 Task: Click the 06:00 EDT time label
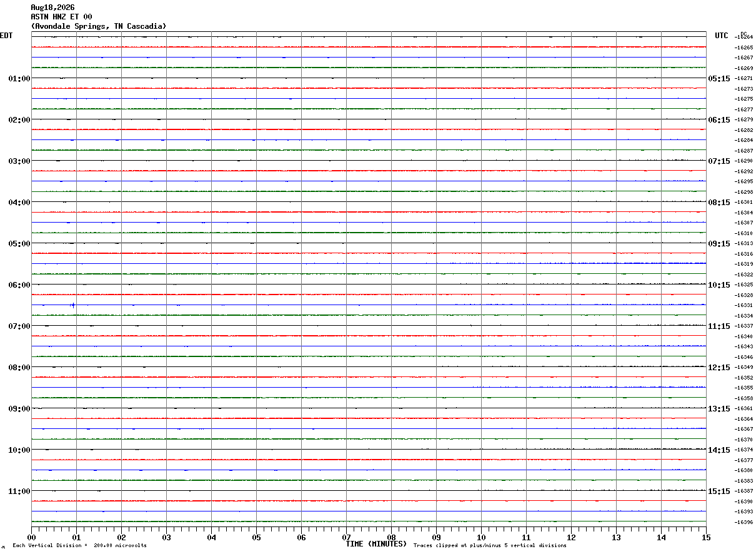pos(19,285)
